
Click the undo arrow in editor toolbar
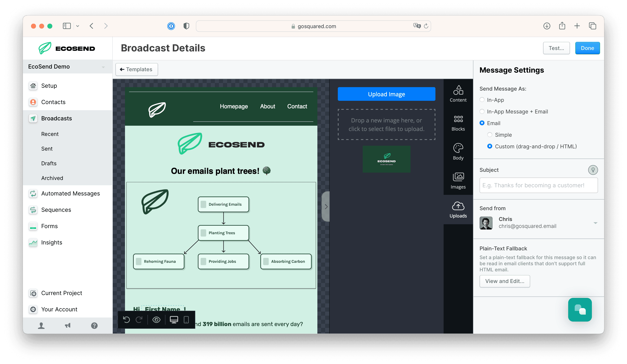coord(126,320)
